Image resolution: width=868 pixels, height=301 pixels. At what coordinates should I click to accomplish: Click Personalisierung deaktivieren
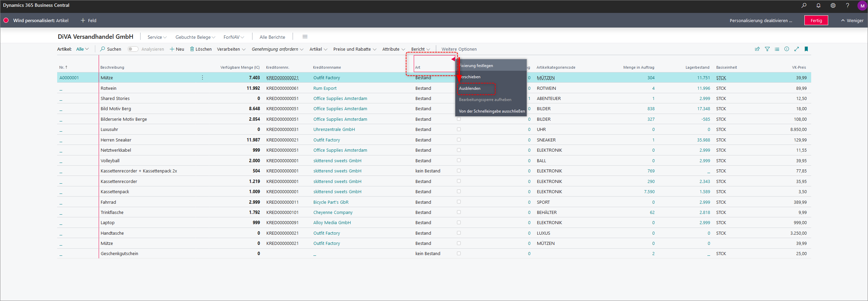(761, 20)
